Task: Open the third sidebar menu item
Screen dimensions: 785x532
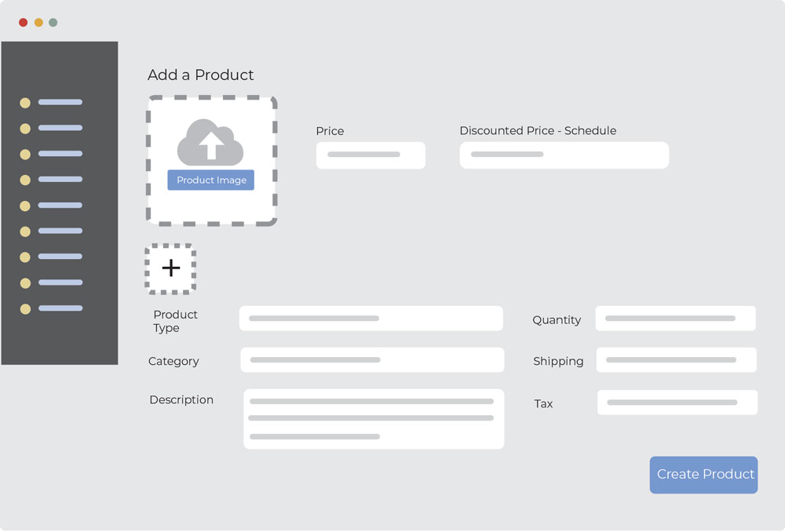Action: 53,154
